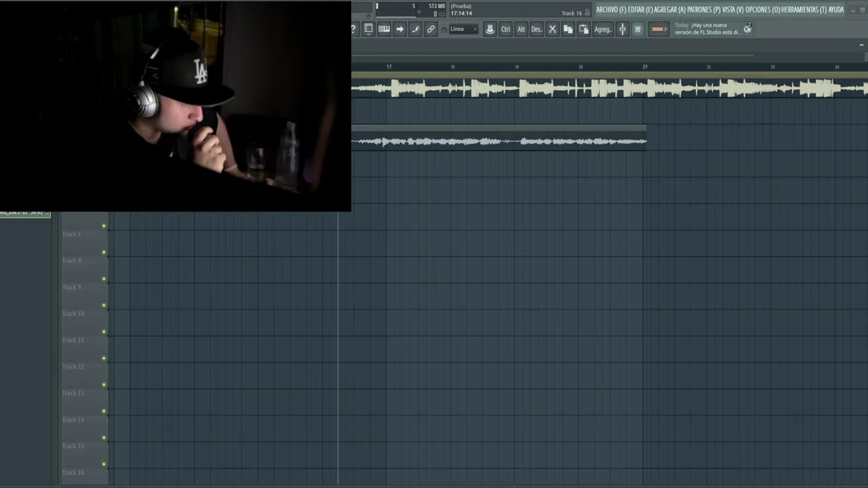
Task: Toggle the green LED directly above the Track 8 label
Action: pos(104,252)
